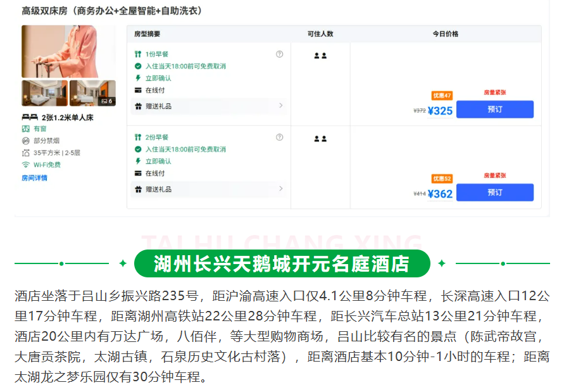Click the occupancy icon for the ¥325 room
Screen dimensions: 564x392
320,56
